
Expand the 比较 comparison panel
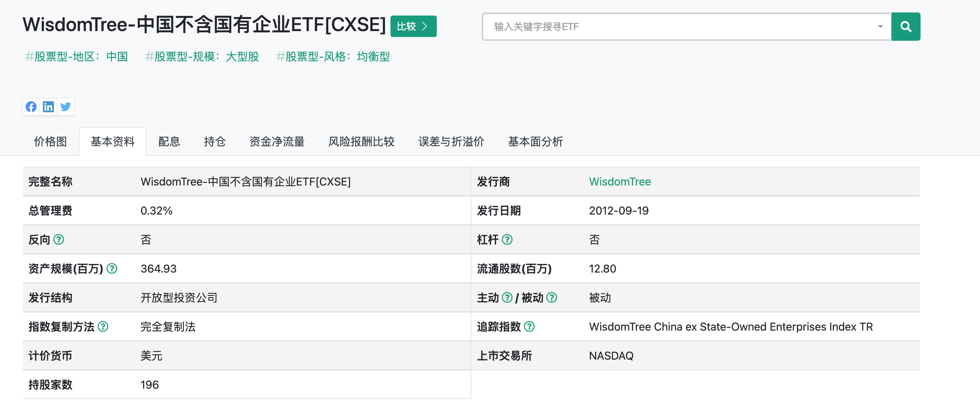413,26
